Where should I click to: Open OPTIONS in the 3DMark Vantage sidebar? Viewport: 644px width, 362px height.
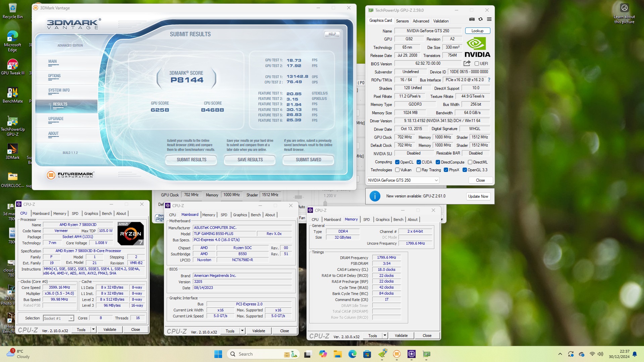tap(54, 76)
